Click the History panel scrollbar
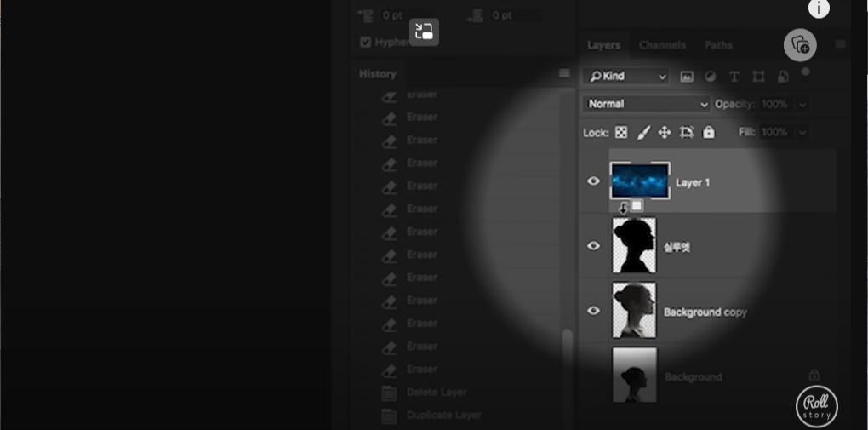 [568, 378]
